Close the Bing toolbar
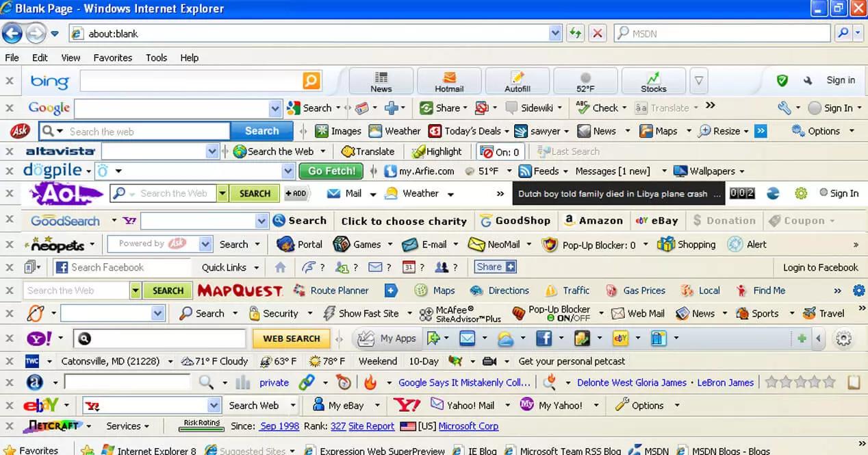 point(10,81)
